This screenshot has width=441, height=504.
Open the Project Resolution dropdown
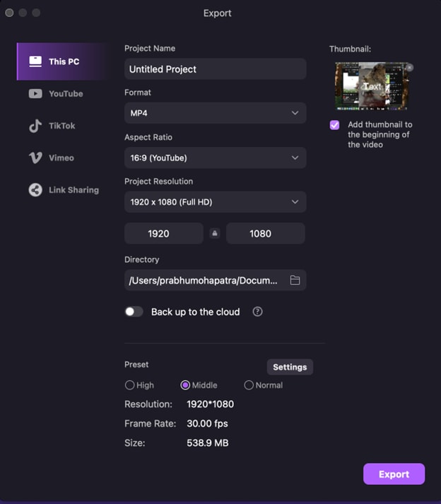(x=215, y=202)
